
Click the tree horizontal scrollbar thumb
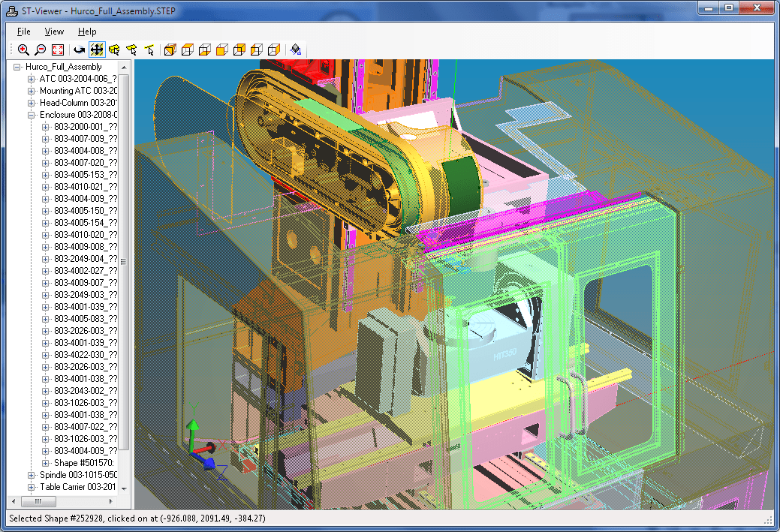tap(38, 501)
